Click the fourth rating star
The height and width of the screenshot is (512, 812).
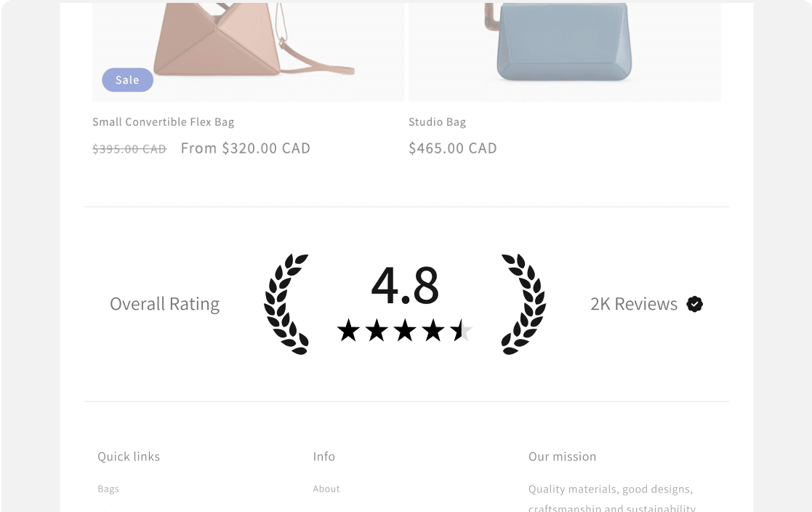(x=433, y=331)
